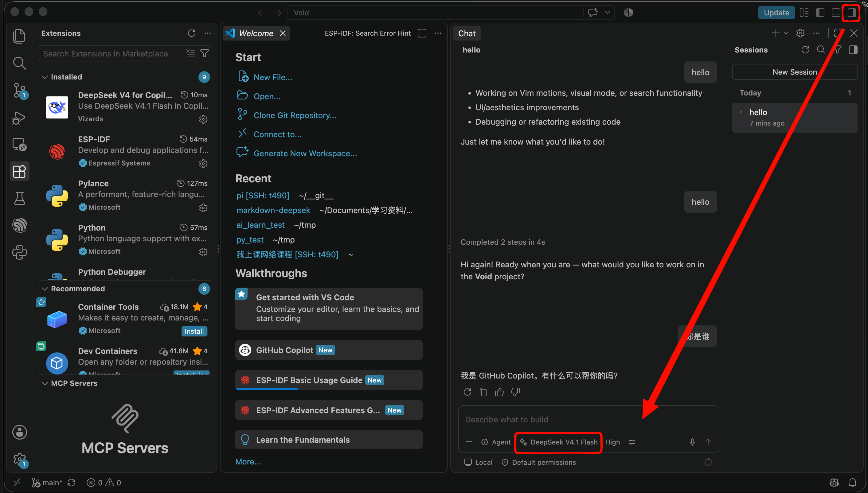This screenshot has height=493, width=868.
Task: Open the Remote Explorer view
Action: 19,145
